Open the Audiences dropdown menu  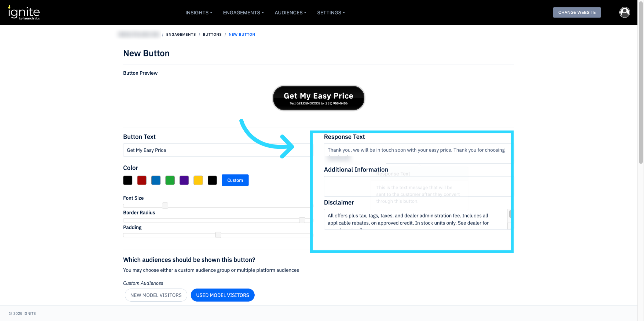tap(290, 13)
